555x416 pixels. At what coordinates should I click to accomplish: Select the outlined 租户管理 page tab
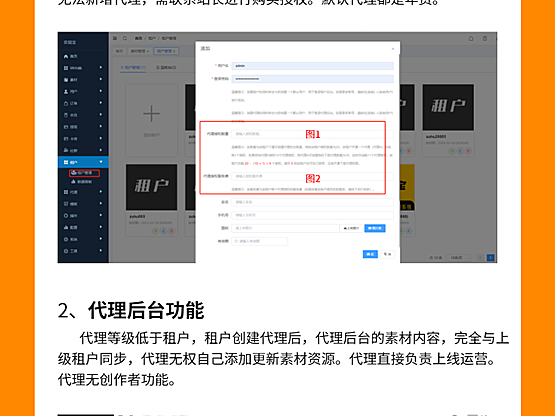(x=166, y=51)
